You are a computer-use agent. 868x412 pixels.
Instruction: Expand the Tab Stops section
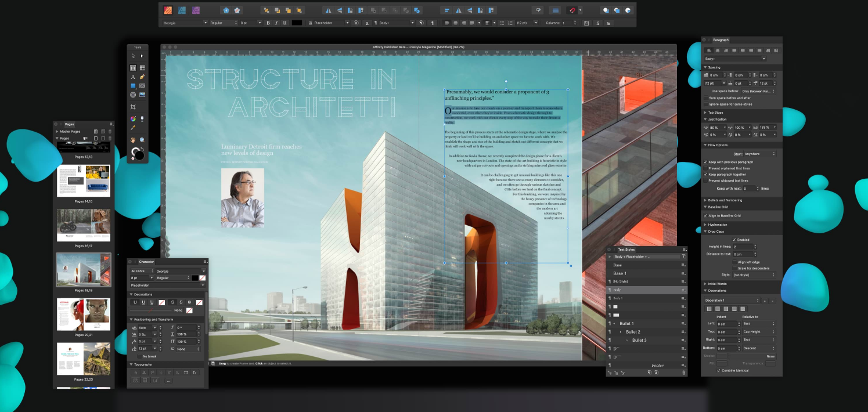click(x=715, y=113)
